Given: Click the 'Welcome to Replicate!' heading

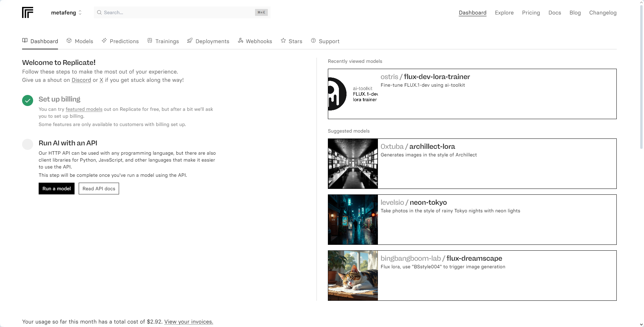Looking at the screenshot, I should click(x=59, y=62).
